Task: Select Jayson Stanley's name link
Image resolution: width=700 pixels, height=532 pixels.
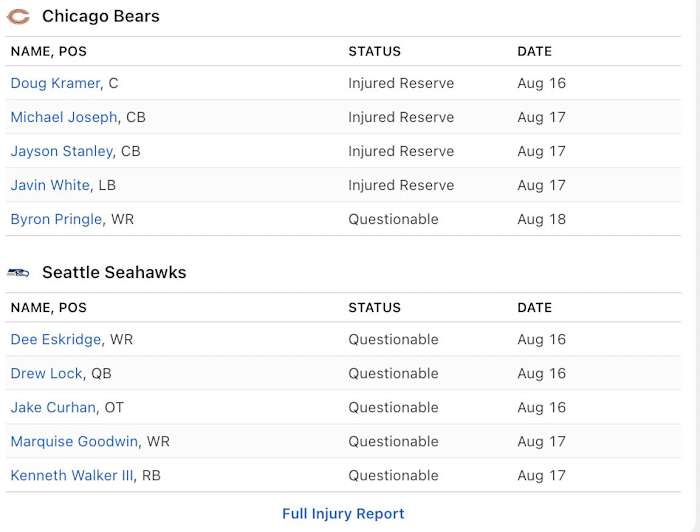Action: pos(61,151)
